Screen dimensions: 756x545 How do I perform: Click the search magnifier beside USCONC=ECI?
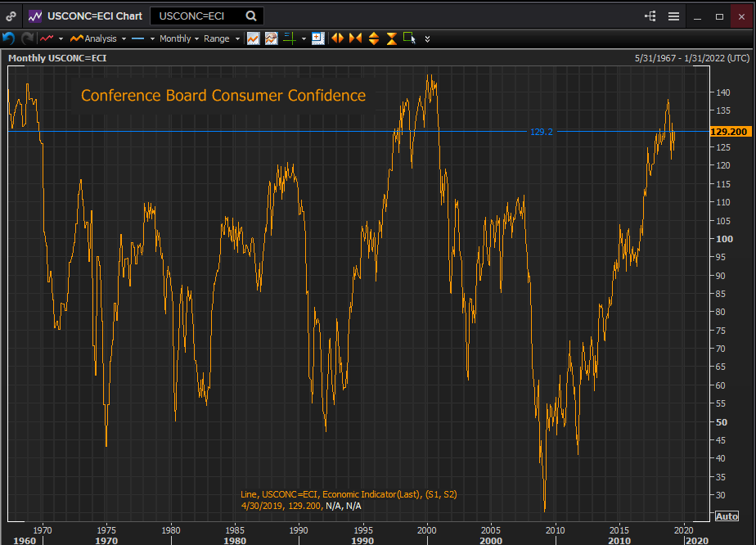251,16
